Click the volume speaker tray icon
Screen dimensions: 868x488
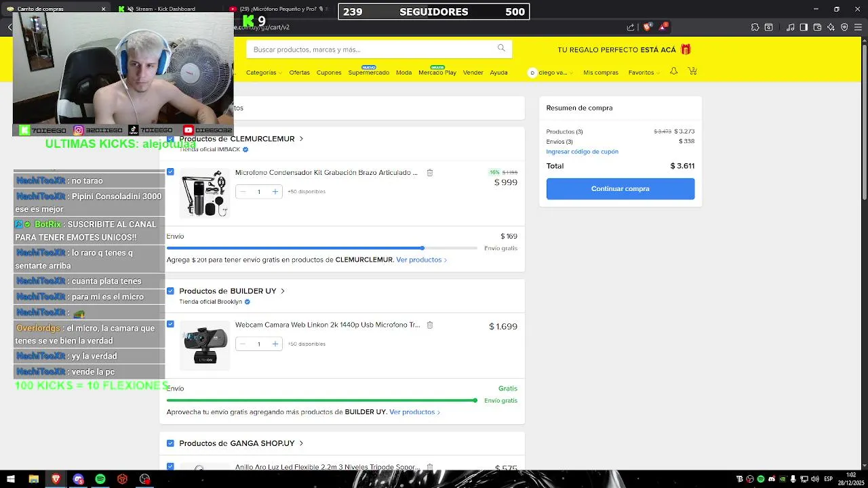click(x=814, y=479)
